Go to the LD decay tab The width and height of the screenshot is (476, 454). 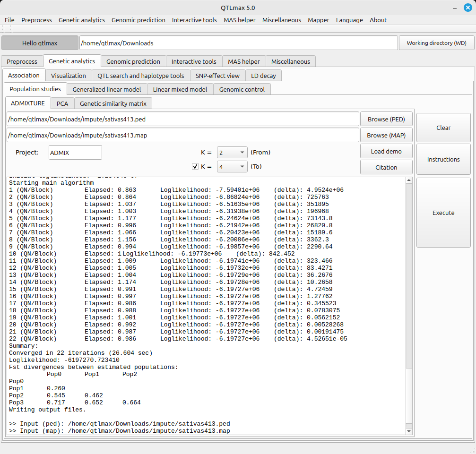(263, 76)
